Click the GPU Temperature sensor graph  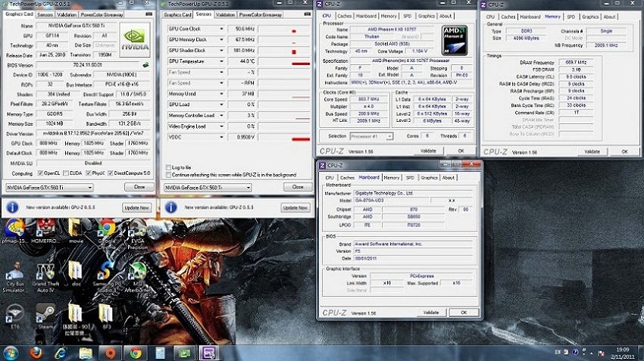coord(284,61)
